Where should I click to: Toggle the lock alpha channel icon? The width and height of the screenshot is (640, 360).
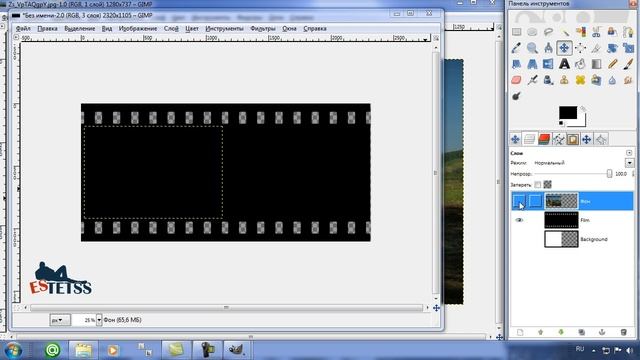tap(547, 185)
